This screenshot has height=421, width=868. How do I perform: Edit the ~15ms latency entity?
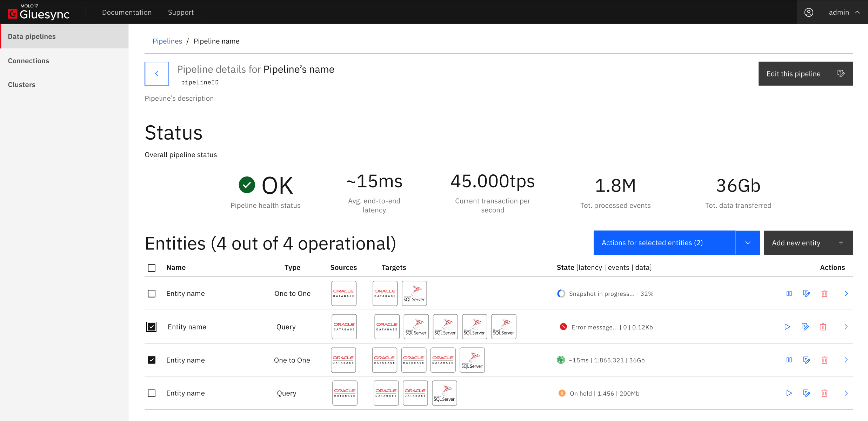[x=807, y=360]
